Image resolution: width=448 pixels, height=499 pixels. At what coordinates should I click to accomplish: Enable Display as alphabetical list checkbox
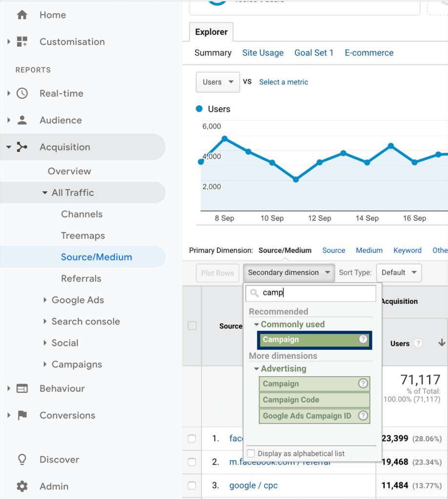[x=251, y=454]
